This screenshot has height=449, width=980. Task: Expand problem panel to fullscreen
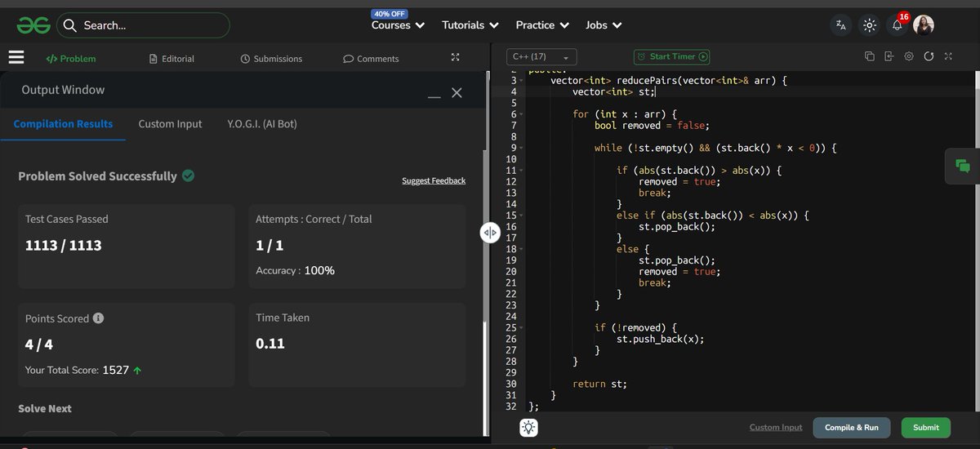[456, 58]
